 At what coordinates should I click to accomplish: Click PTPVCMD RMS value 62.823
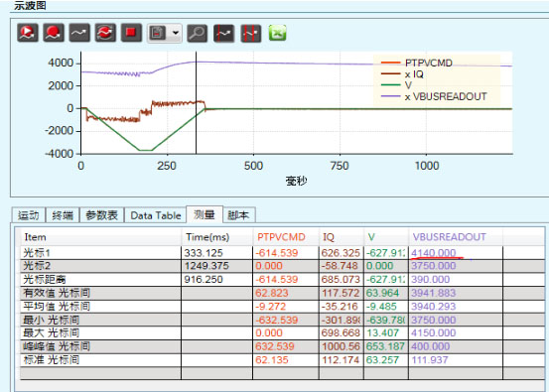pos(272,293)
